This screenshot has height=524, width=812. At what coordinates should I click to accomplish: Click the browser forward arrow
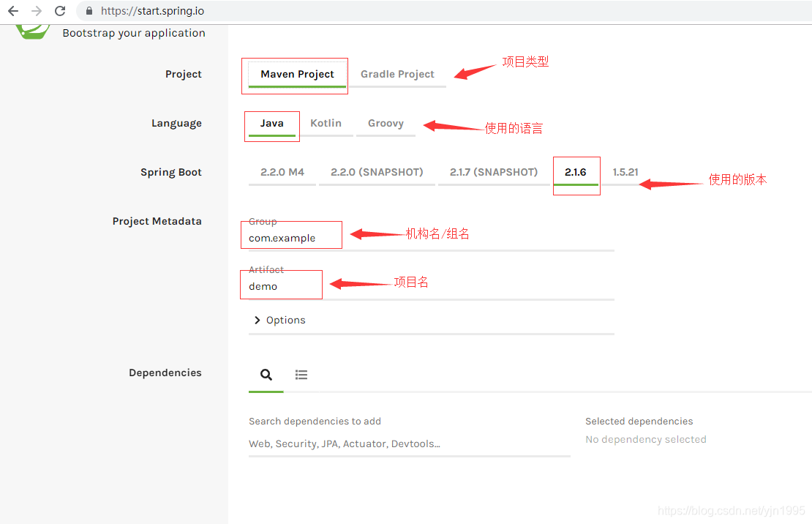click(37, 11)
